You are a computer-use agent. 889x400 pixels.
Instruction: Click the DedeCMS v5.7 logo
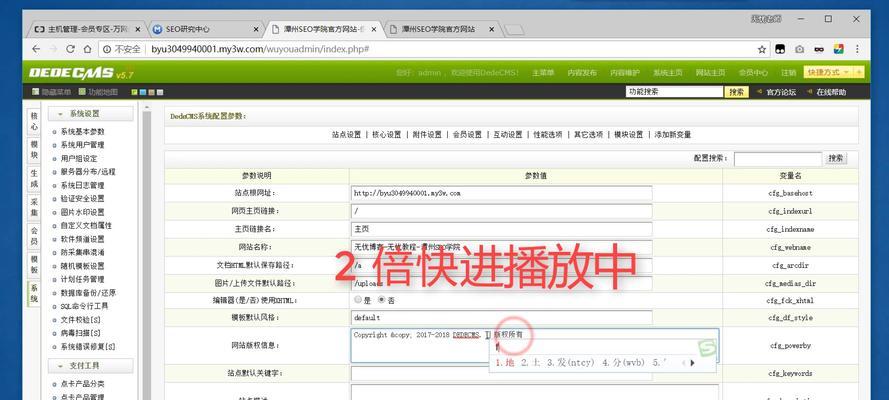click(x=81, y=73)
